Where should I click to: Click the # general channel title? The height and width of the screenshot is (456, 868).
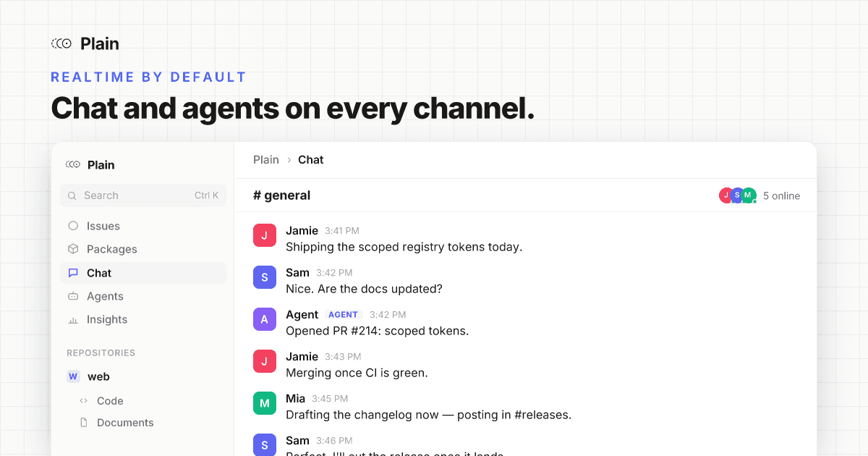pyautogui.click(x=282, y=195)
